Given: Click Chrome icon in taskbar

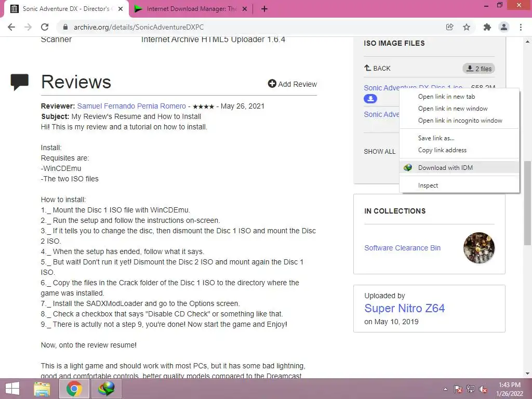Looking at the screenshot, I should coord(74,389).
